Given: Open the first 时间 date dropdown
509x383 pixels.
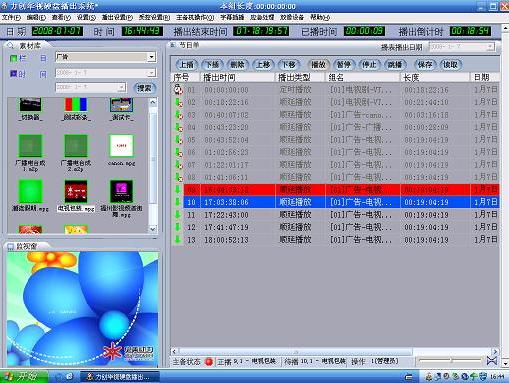Looking at the screenshot, I should (x=152, y=73).
